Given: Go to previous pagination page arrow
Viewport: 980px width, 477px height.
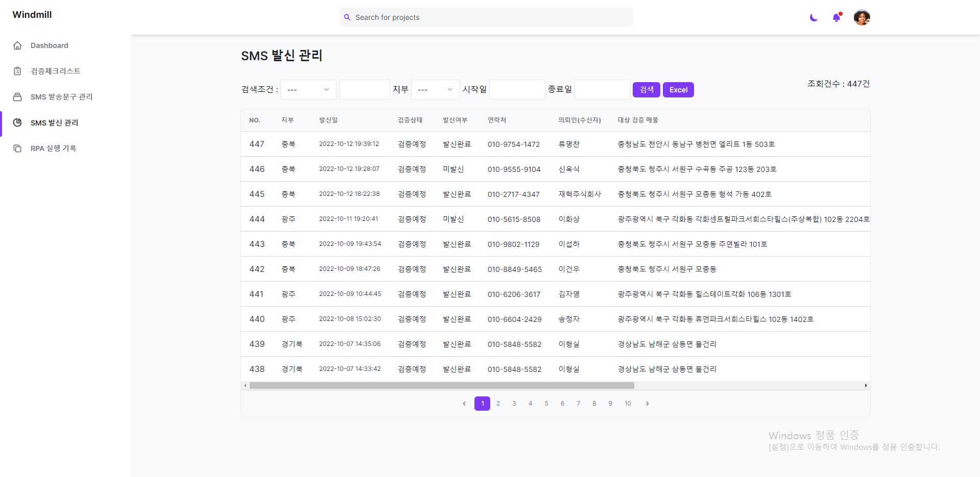Looking at the screenshot, I should 464,404.
